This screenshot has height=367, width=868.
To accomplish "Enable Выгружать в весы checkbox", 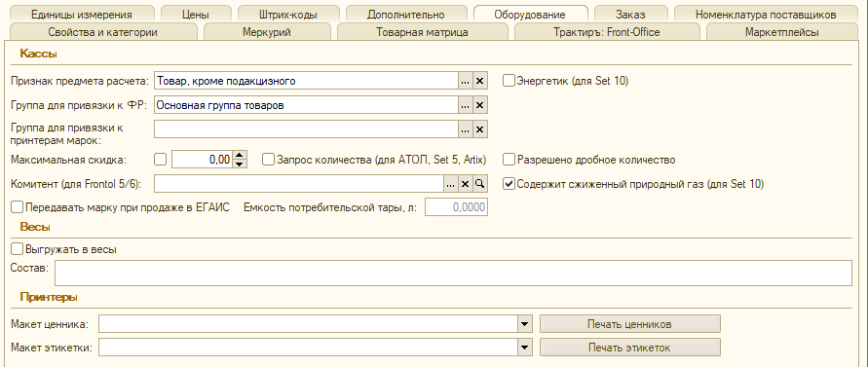I will 18,249.
